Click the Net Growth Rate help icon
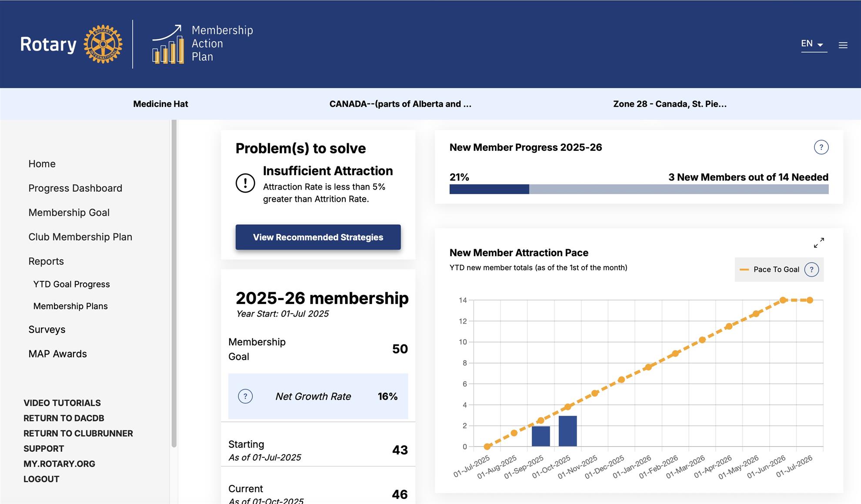Screen dimensions: 861x504 pyautogui.click(x=245, y=396)
